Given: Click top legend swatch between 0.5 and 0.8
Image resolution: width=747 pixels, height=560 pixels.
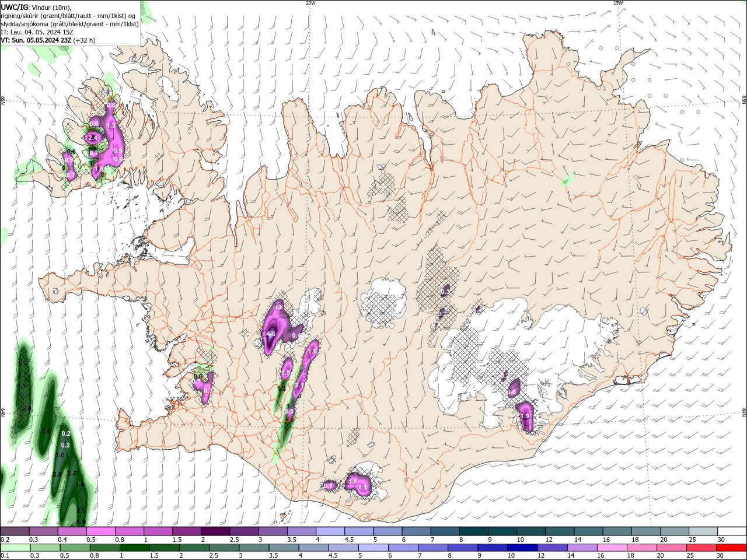Looking at the screenshot, I should 101,531.
